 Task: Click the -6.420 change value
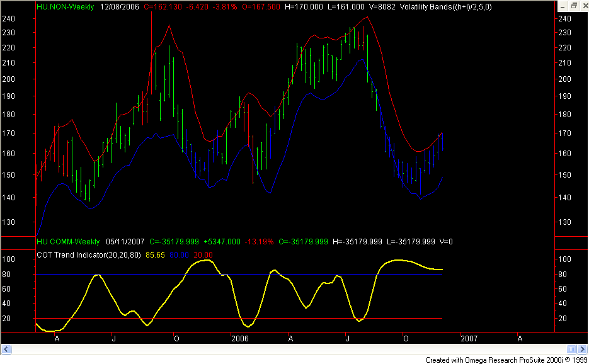[x=197, y=7]
